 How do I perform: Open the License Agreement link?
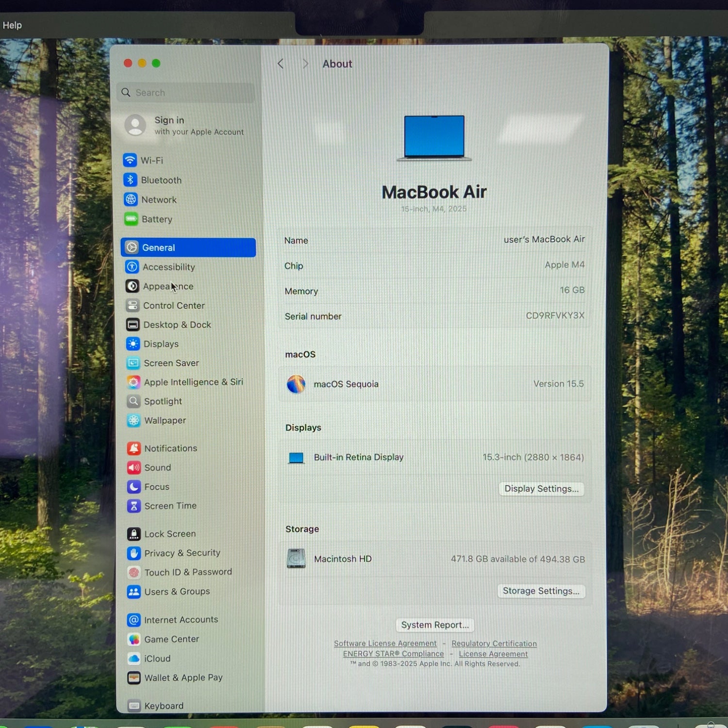[x=493, y=654]
